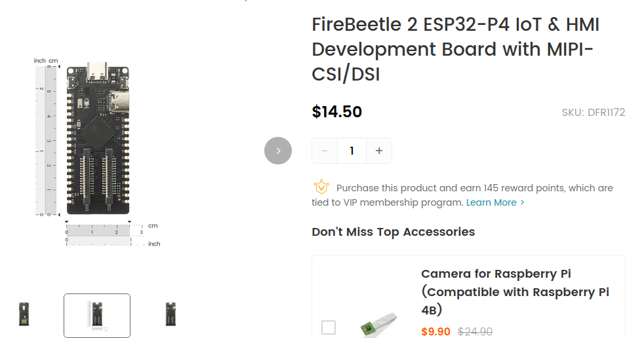644x338 pixels.
Task: Click the next image arrow button
Action: [278, 151]
